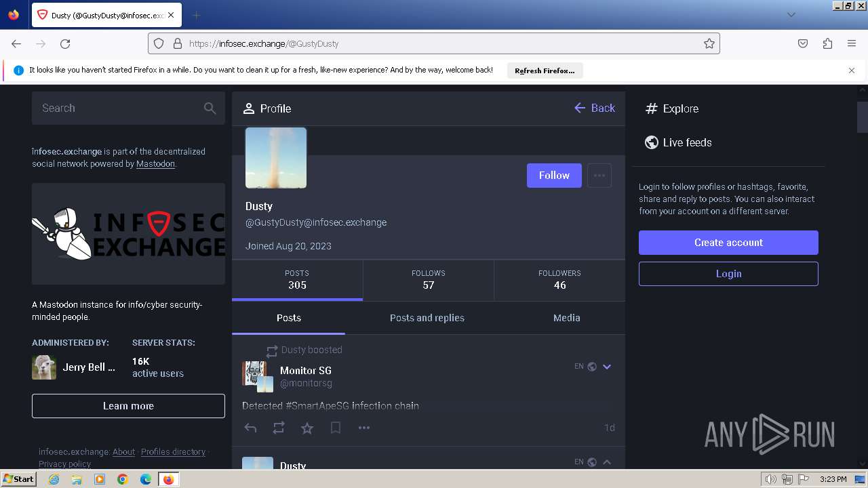Open the Privacy policy footer link
The image size is (868, 488).
pos(64,464)
